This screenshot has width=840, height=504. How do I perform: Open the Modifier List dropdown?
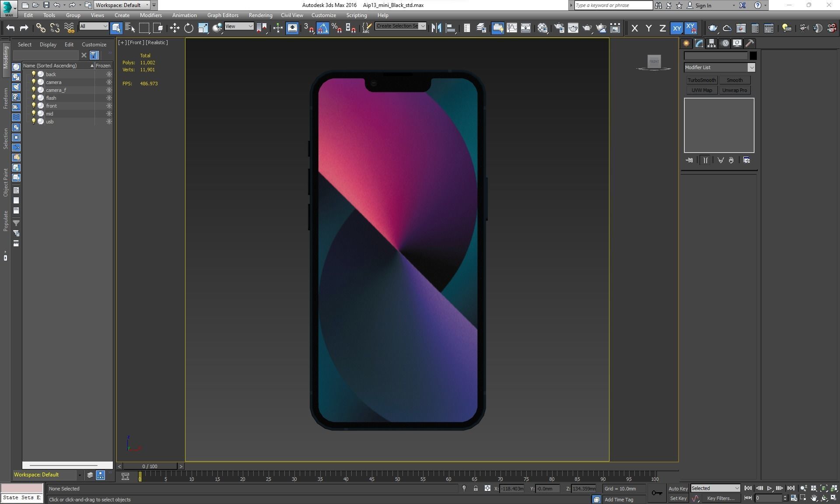[x=720, y=67]
